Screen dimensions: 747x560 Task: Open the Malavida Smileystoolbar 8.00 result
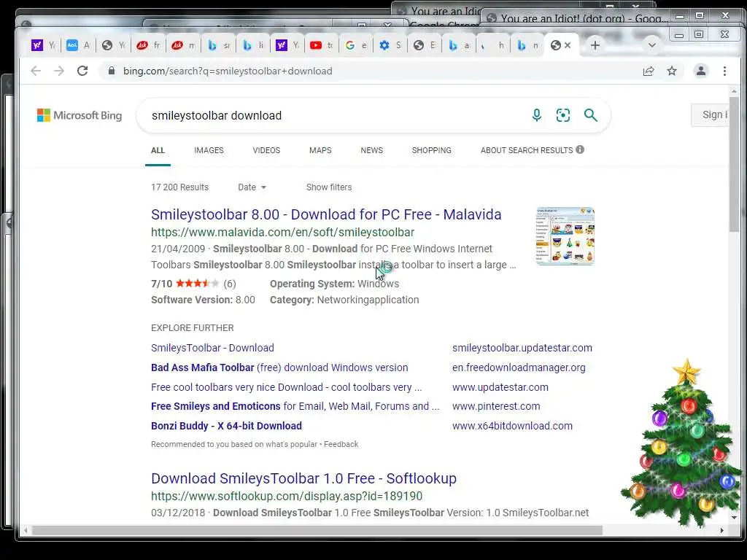point(326,214)
